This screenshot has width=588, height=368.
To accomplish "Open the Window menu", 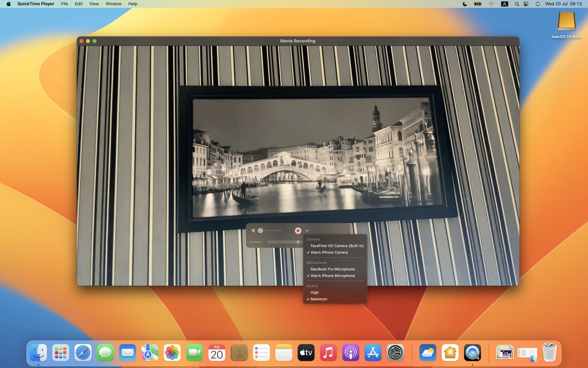I will tap(114, 4).
